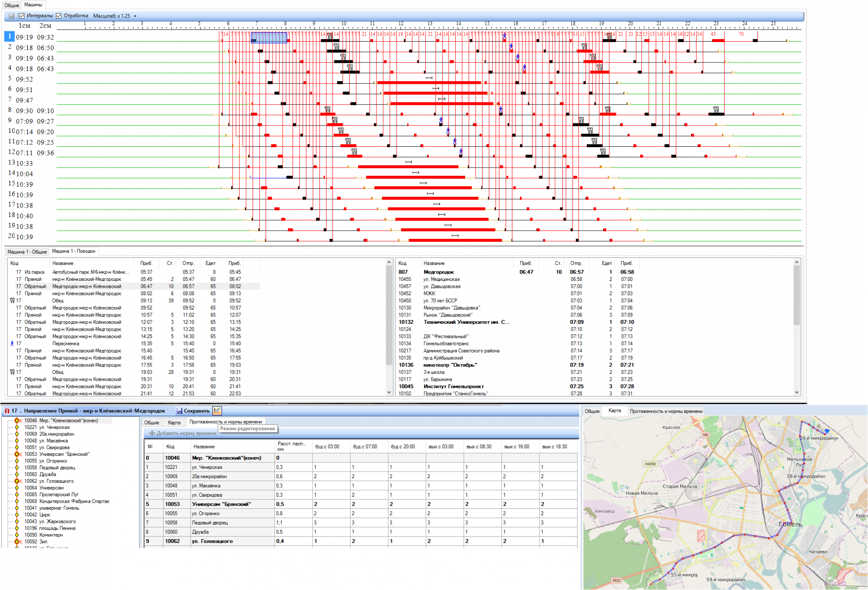Click lunch icon beside Обед at 09:13

click(x=12, y=300)
